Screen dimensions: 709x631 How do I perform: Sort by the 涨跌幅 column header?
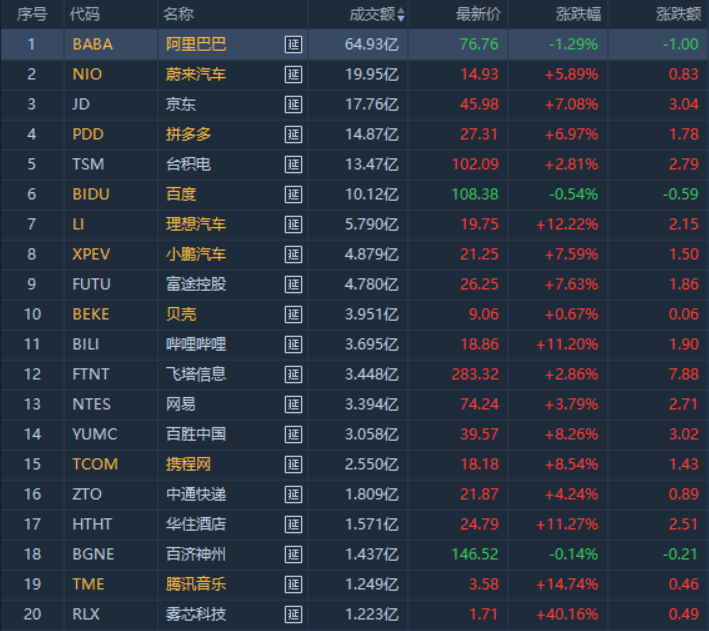(x=578, y=14)
